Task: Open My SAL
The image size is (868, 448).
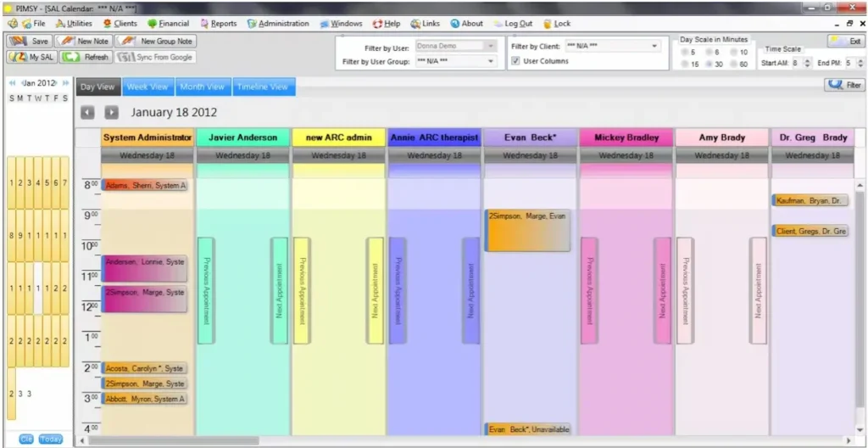Action: tap(31, 57)
